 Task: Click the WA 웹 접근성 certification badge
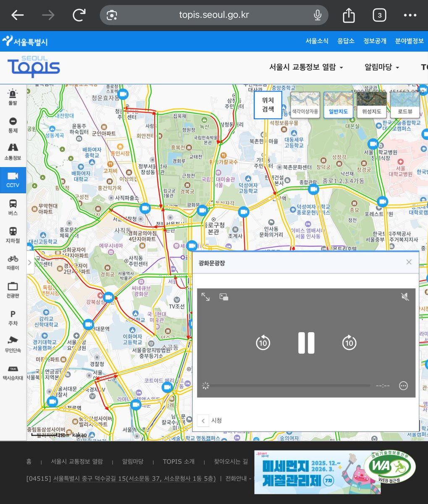tap(389, 467)
